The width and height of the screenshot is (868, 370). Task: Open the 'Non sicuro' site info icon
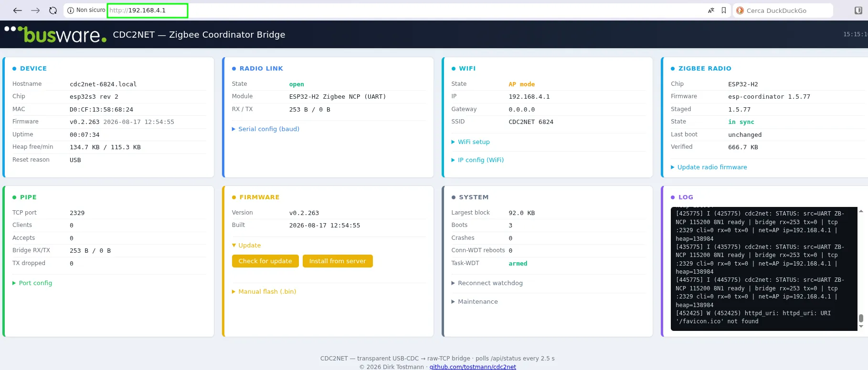[71, 10]
